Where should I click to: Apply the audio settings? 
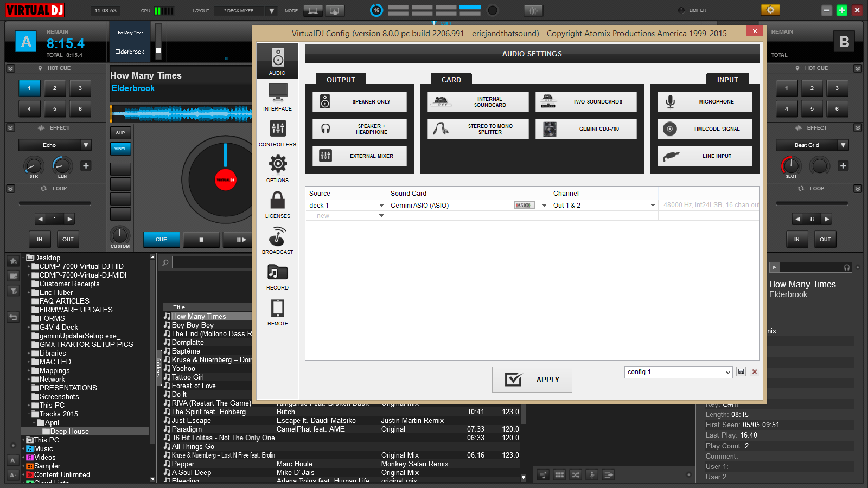click(x=532, y=380)
